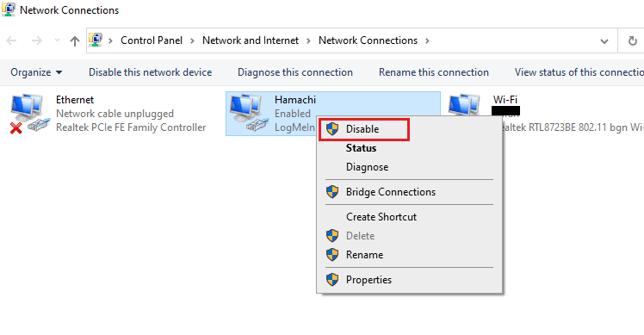
Task: Choose Disable from the context menu
Action: [x=364, y=129]
